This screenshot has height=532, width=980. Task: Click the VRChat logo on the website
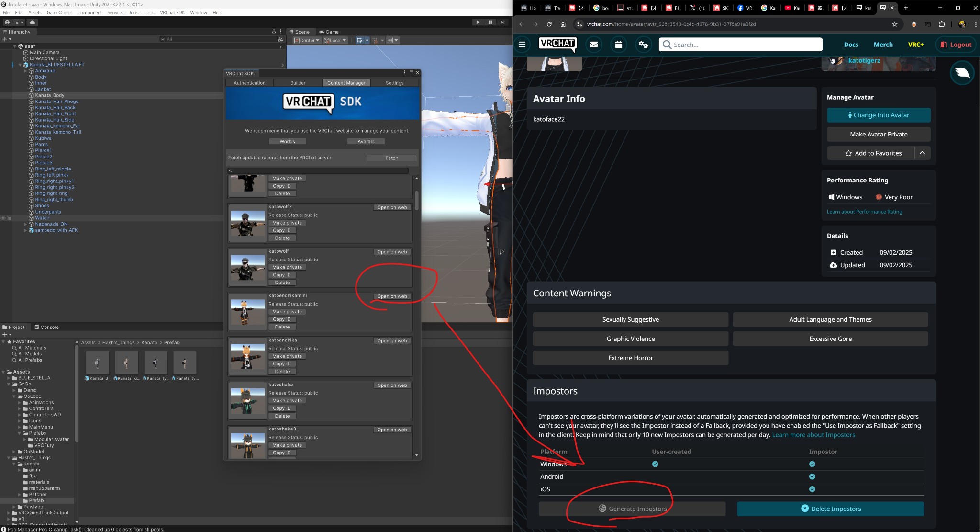pyautogui.click(x=557, y=44)
